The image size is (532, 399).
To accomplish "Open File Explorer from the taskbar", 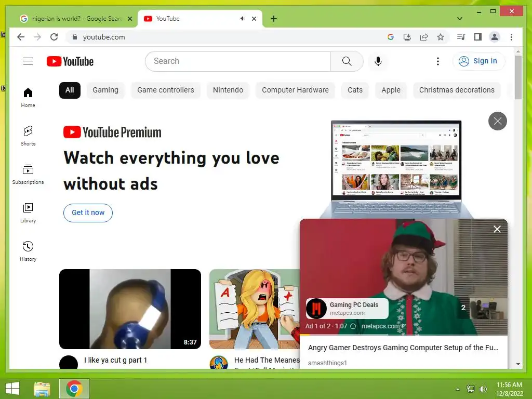I will 42,389.
